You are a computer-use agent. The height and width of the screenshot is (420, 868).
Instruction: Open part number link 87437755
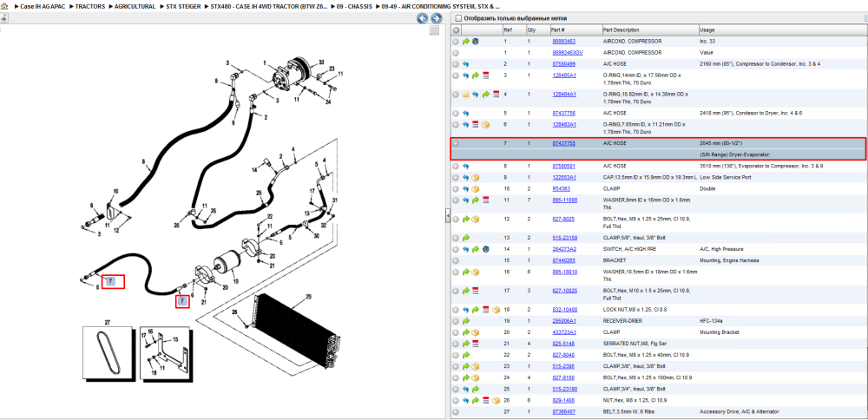pyautogui.click(x=563, y=143)
